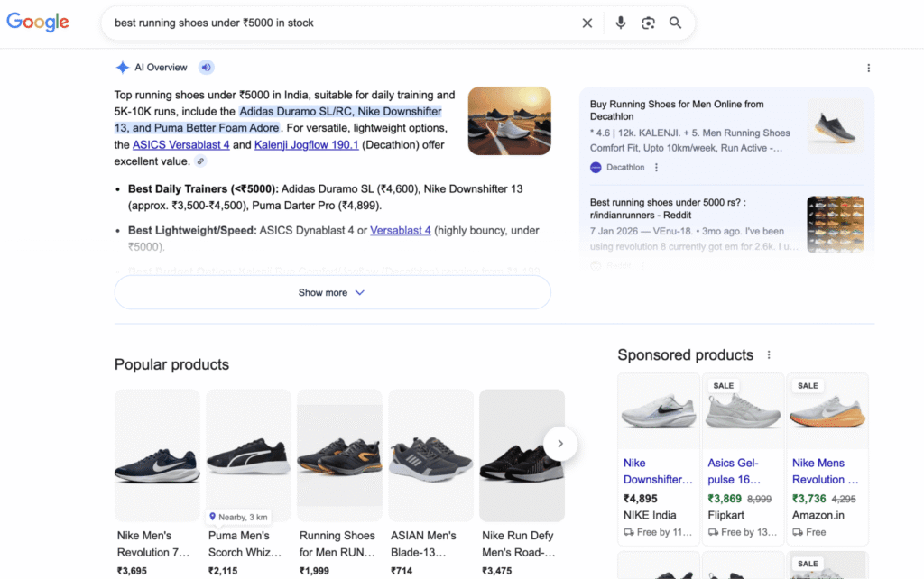Image resolution: width=924 pixels, height=579 pixels.
Task: Click delivery truck icon under Amazon.in
Action: 798,532
